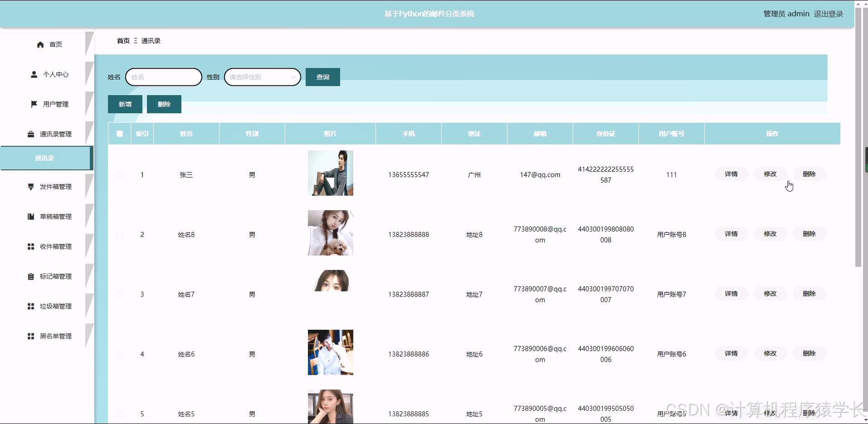Click the grid icon beside 收件箱管理
The width and height of the screenshot is (868, 424).
point(31,247)
